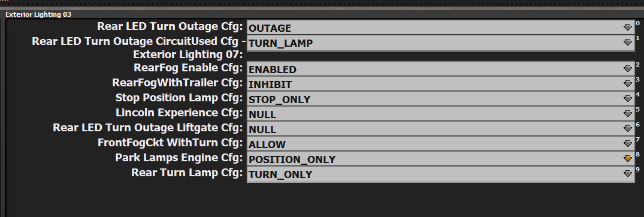The width and height of the screenshot is (644, 217).
Task: Click the RearFog Enable Cfg arrow icon
Action: [627, 68]
